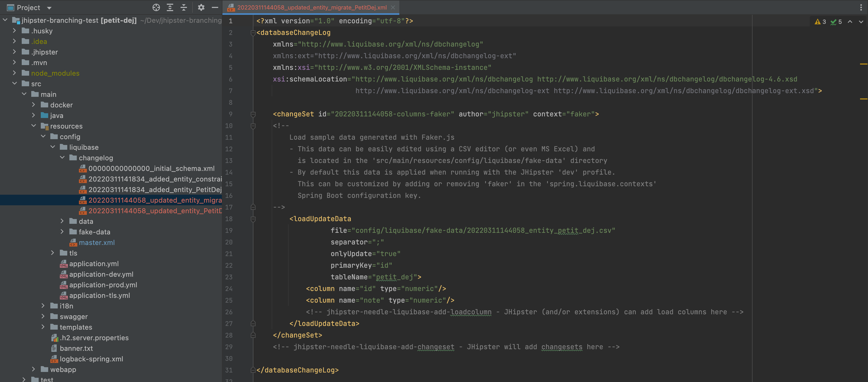
Task: Expand the i18n folder arrow
Action: point(43,306)
